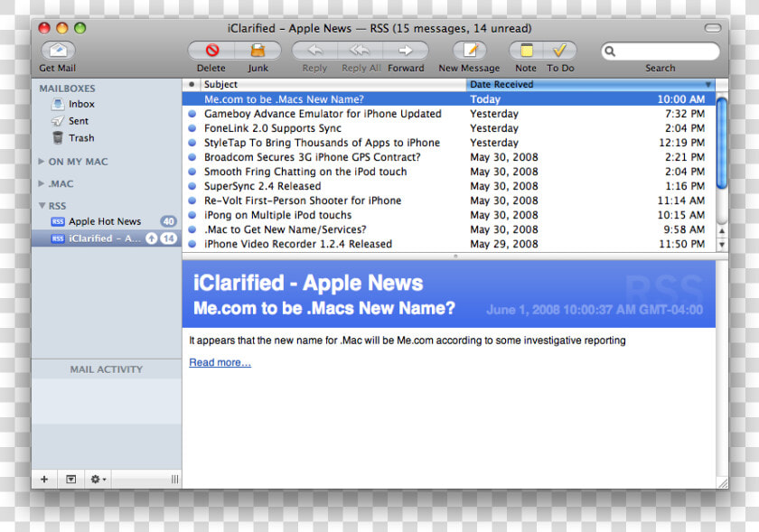Select 'iPhone Video Recorder 1.2.4 Released'

click(x=449, y=245)
